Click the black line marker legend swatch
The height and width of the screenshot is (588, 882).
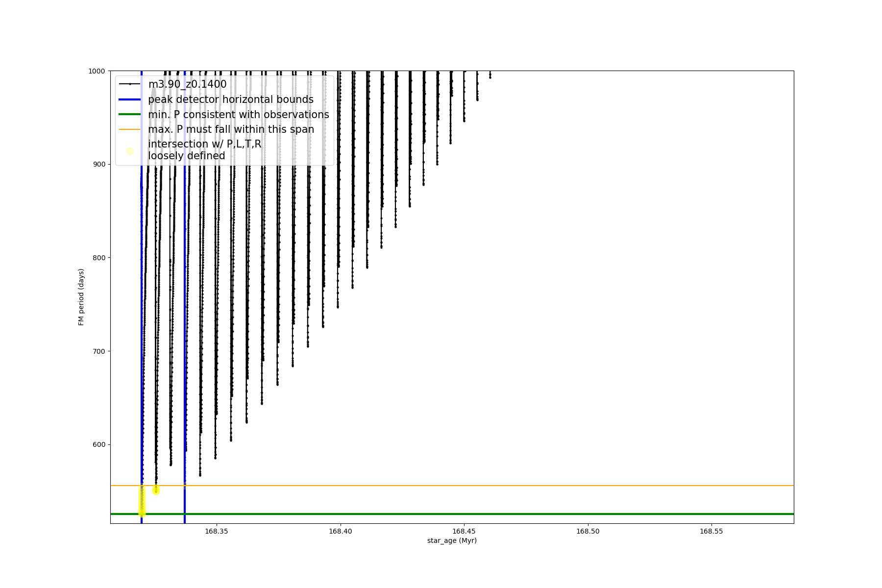point(130,84)
